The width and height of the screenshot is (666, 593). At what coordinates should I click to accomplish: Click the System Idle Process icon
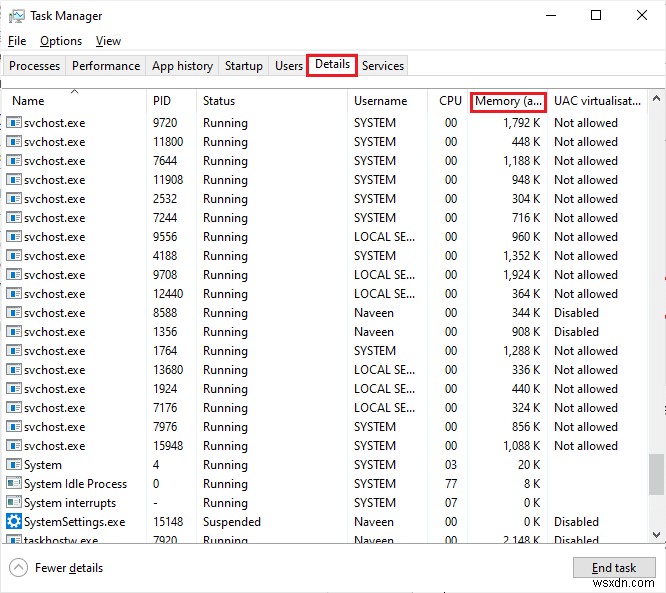14,484
